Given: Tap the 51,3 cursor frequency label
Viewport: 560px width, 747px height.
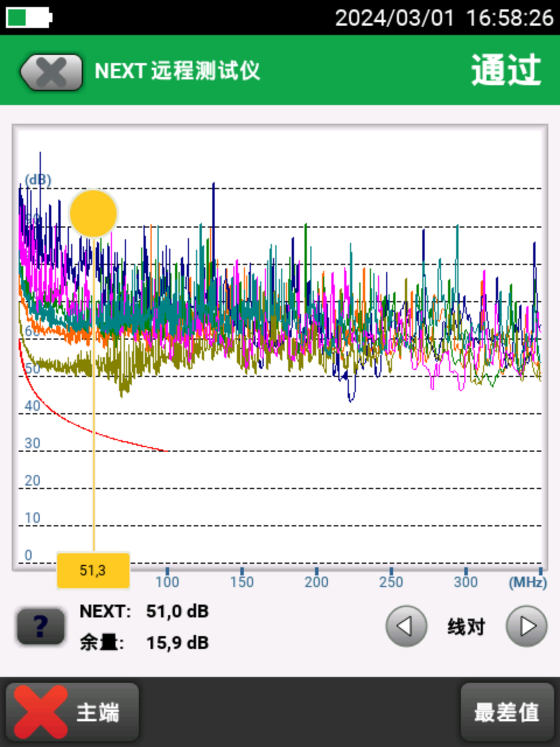Looking at the screenshot, I should (x=93, y=570).
